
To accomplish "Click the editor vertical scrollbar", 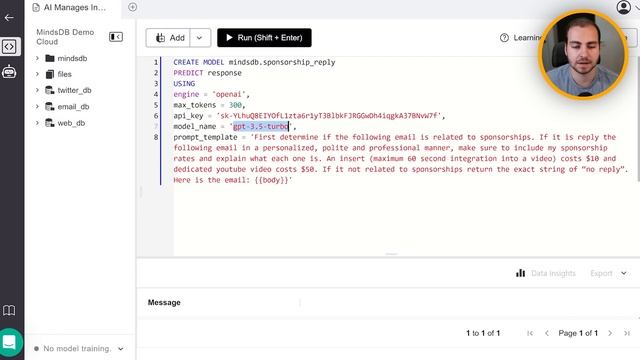I will (x=638, y=118).
